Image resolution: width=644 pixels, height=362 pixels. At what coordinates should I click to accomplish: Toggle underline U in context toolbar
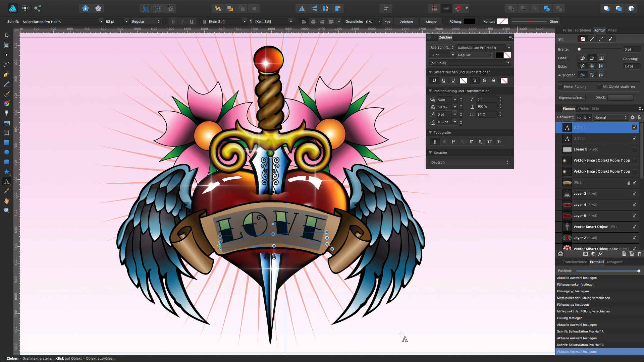[x=192, y=21]
